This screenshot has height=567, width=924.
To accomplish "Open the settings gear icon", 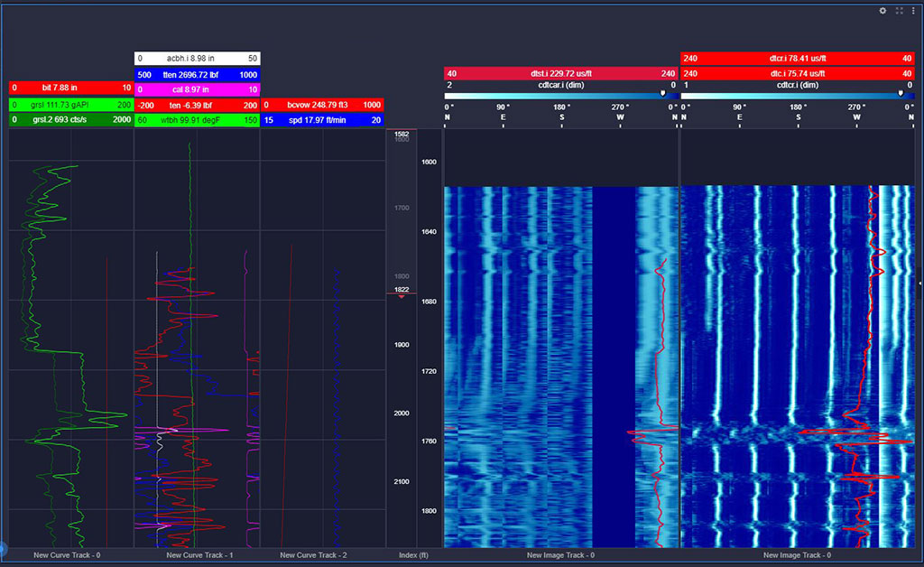I will point(882,11).
